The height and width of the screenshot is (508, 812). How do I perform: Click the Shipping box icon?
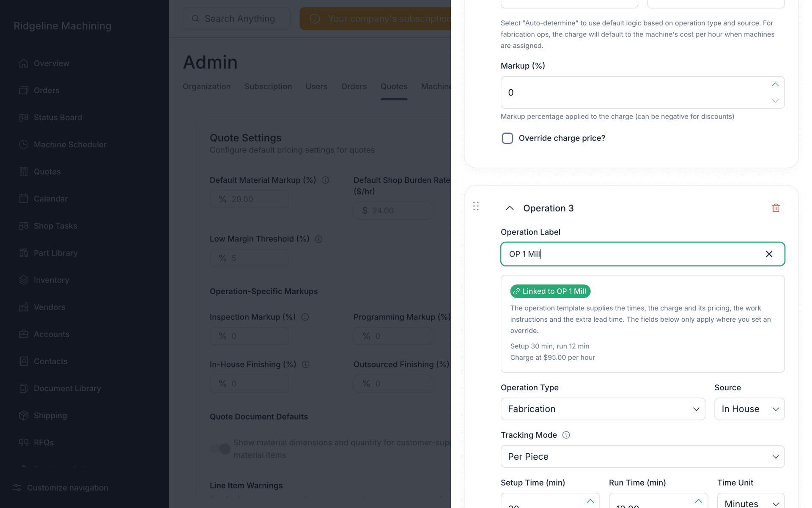24,415
